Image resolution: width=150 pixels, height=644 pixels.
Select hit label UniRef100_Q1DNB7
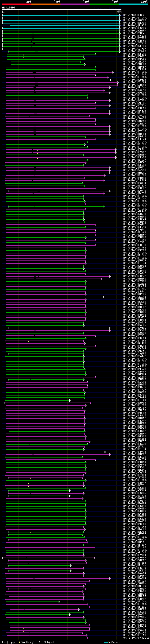click(x=135, y=67)
